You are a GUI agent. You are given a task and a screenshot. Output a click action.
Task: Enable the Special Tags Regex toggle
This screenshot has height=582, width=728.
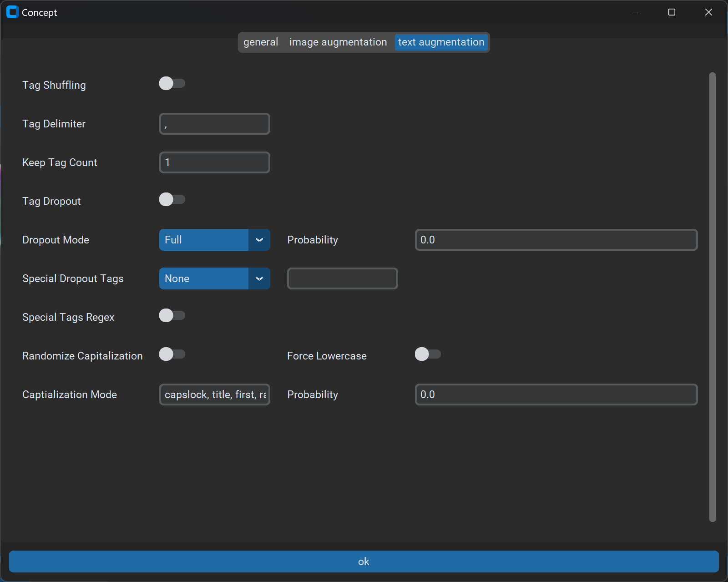172,316
